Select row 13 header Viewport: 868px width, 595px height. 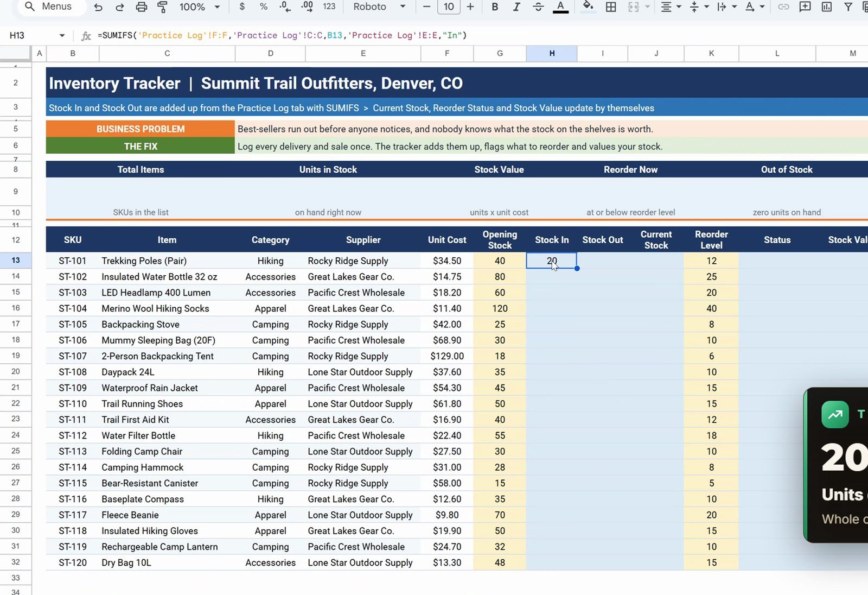[x=16, y=260]
